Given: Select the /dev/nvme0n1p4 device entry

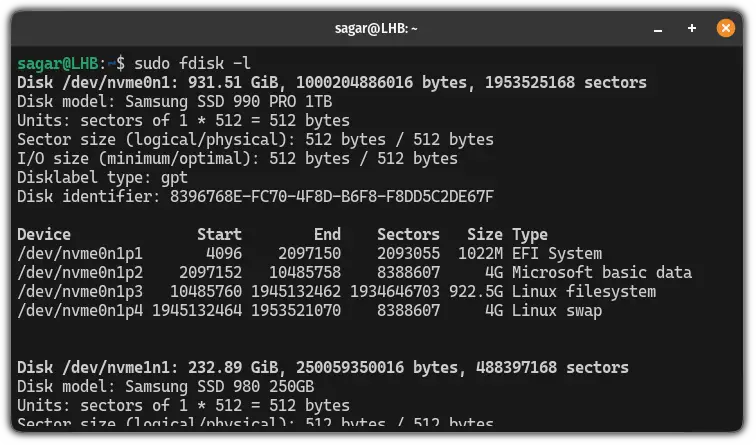Looking at the screenshot, I should (80, 310).
